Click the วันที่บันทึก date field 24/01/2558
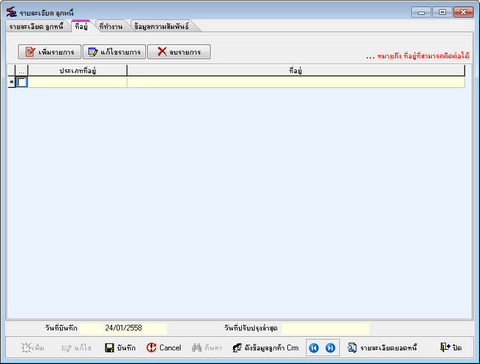This screenshot has height=364, width=480. [x=123, y=328]
